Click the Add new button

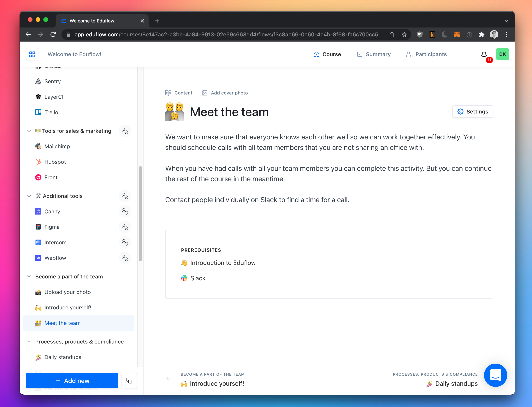(72, 381)
